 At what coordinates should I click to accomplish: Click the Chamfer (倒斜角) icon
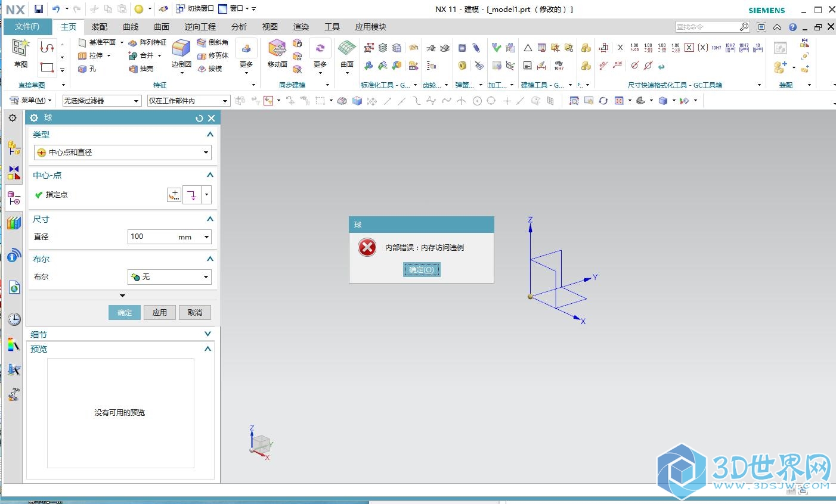(202, 42)
